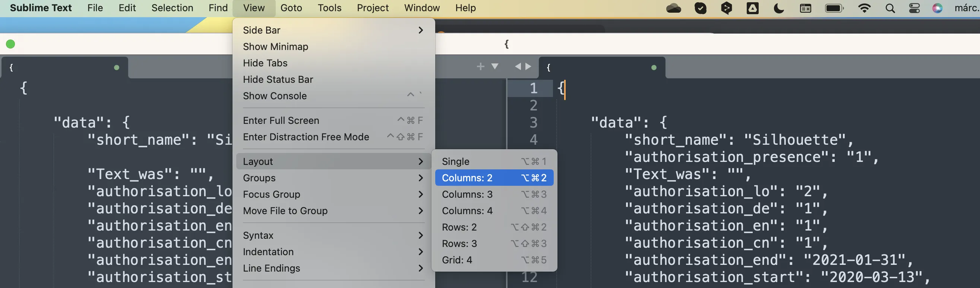Click "authorisation_end" line in right pane
The height and width of the screenshot is (288, 980).
click(x=769, y=260)
